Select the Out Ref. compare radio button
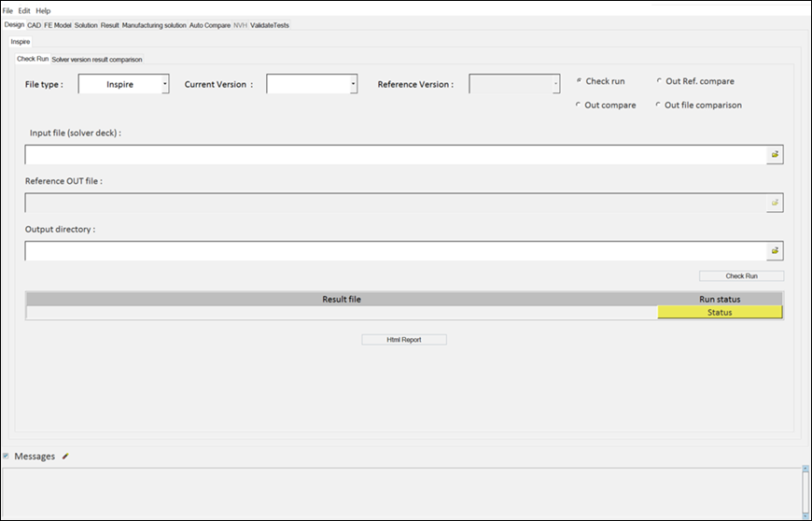Image resolution: width=812 pixels, height=521 pixels. [x=659, y=81]
